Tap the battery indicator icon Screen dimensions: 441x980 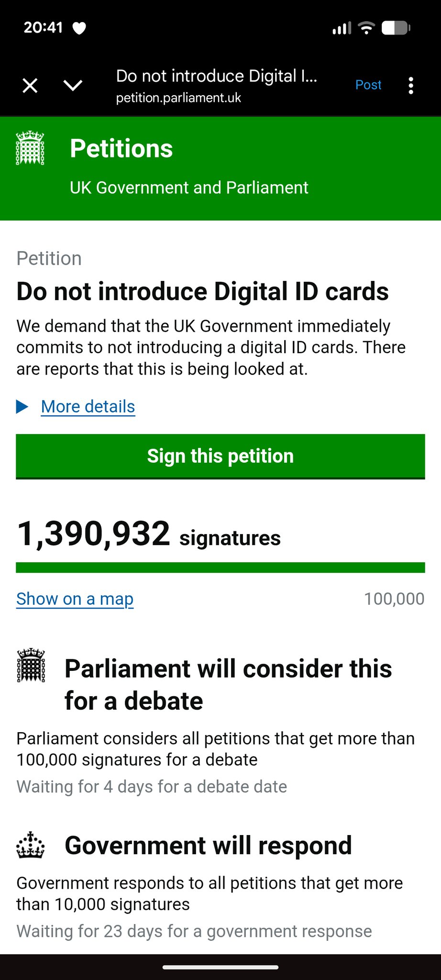[x=396, y=28]
